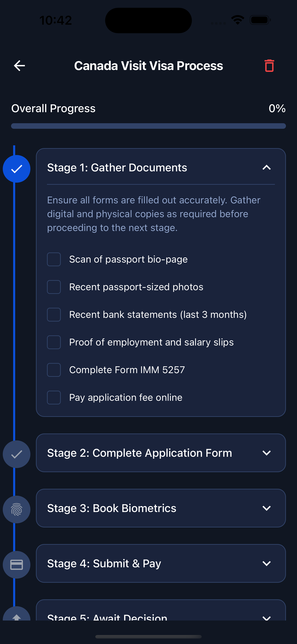The width and height of the screenshot is (297, 644).
Task: Check 'Recent passport-sized photos' box
Action: point(54,287)
